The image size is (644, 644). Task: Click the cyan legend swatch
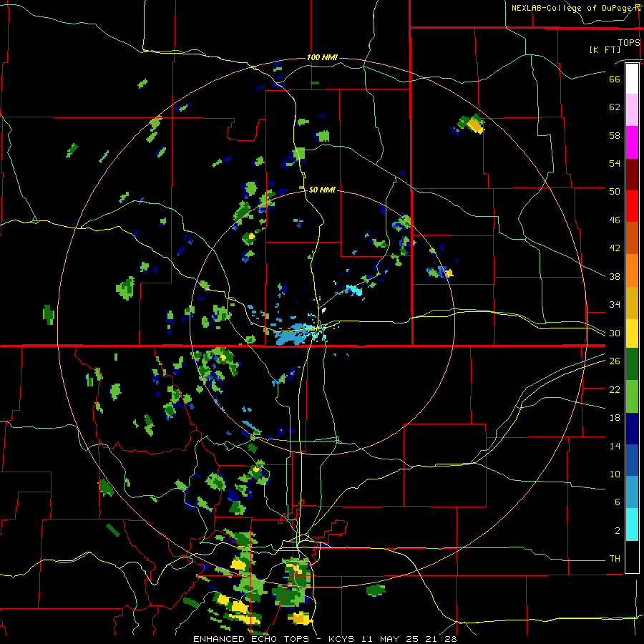[x=632, y=525]
